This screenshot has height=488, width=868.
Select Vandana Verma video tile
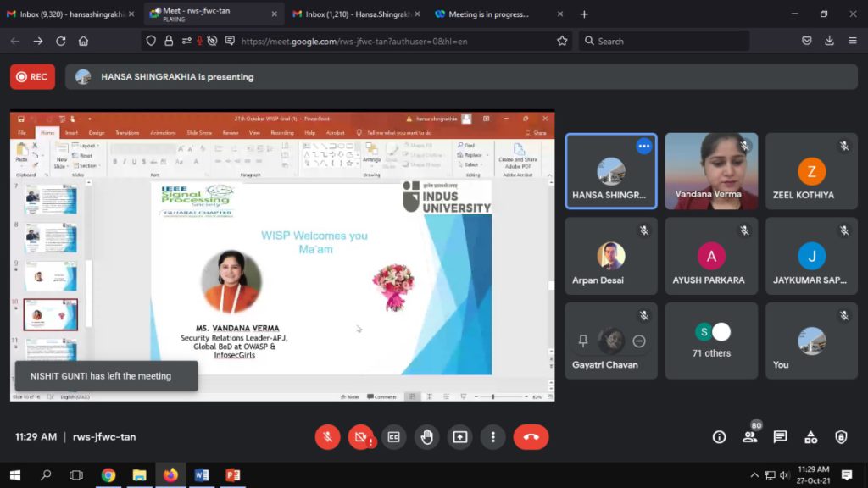click(x=711, y=171)
